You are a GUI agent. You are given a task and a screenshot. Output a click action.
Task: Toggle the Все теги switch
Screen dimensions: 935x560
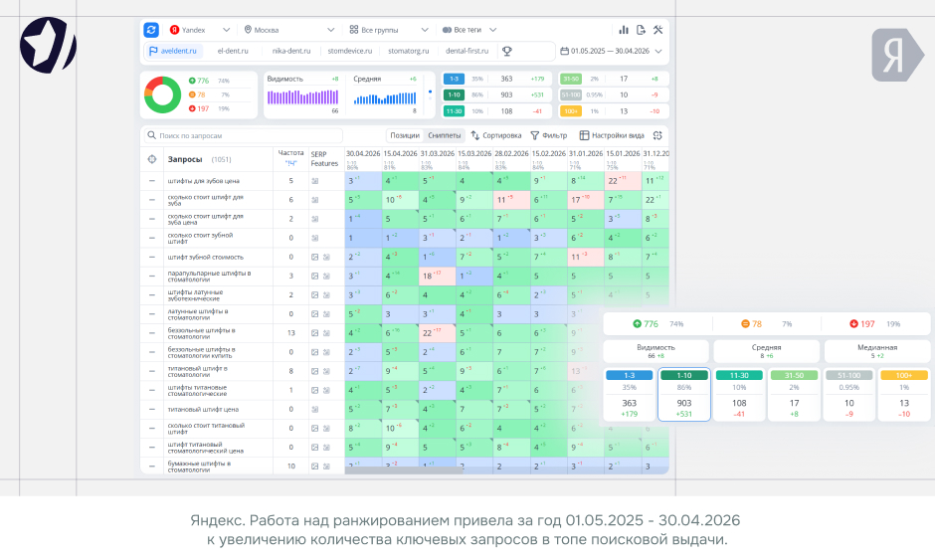coord(447,30)
